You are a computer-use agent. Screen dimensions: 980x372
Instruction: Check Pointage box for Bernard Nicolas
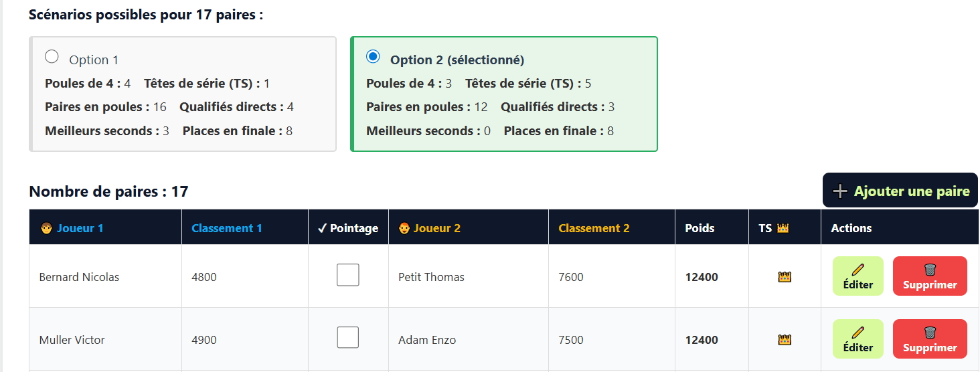tap(347, 275)
